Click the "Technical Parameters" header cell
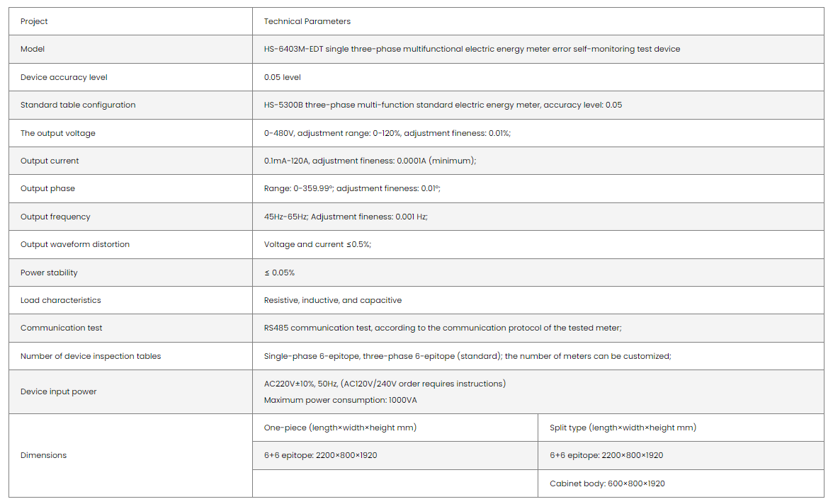The height and width of the screenshot is (504, 833). coord(307,21)
